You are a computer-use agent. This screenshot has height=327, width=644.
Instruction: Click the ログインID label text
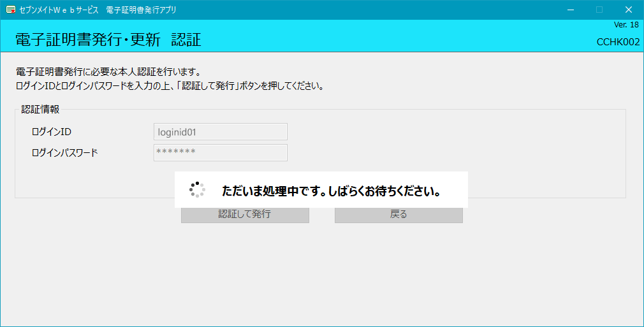pyautogui.click(x=52, y=132)
